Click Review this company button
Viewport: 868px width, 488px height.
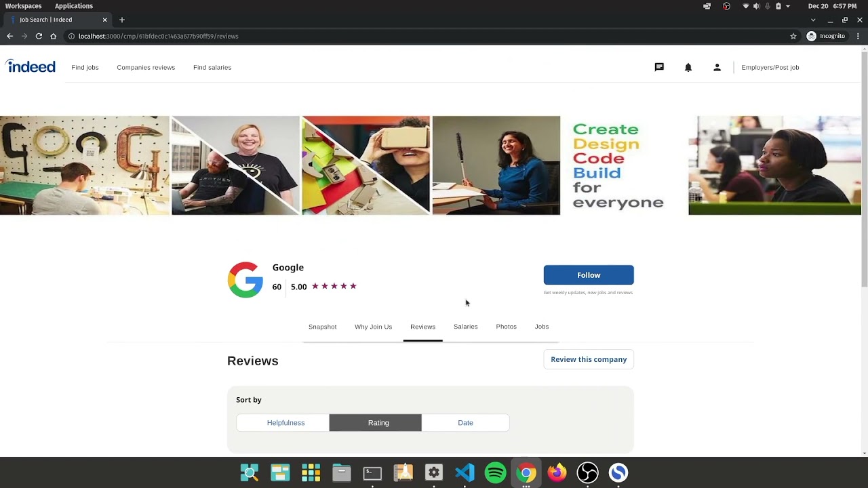click(x=589, y=359)
